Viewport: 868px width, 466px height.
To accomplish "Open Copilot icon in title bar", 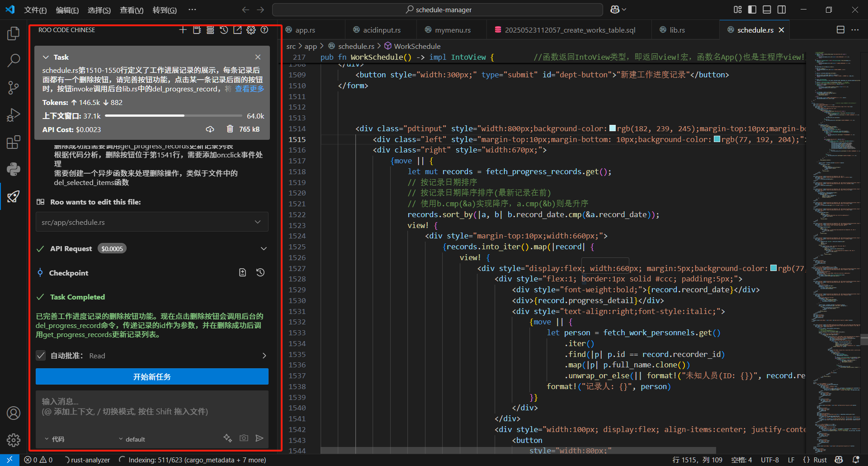I will (615, 10).
